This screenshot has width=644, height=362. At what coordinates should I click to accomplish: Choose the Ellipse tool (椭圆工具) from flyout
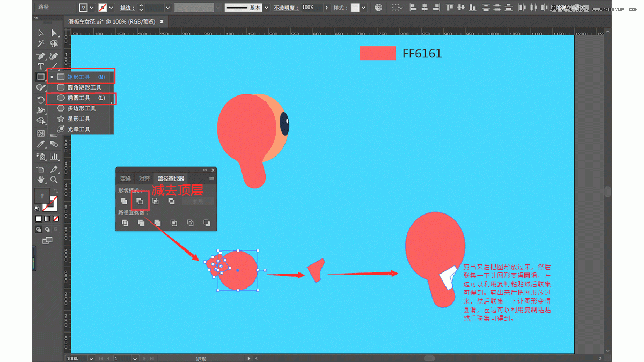(x=78, y=98)
